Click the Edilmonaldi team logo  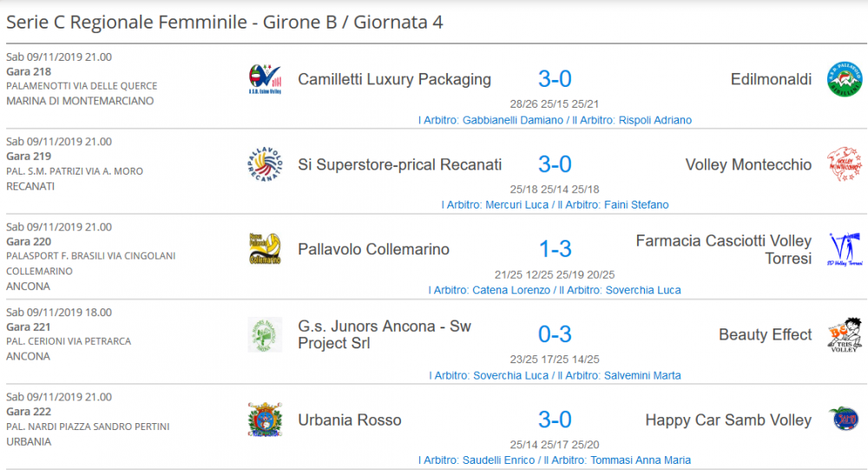pyautogui.click(x=844, y=79)
